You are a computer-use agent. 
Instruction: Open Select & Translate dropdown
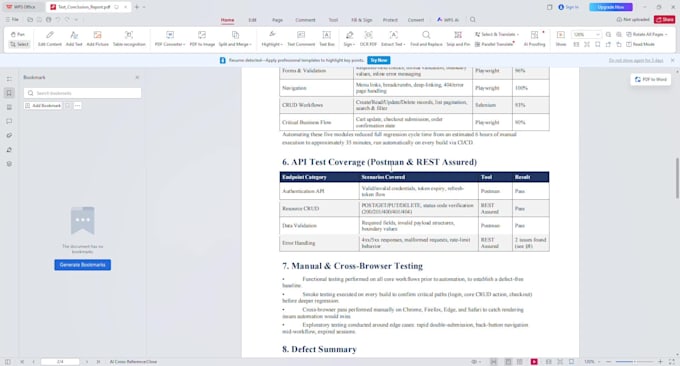click(497, 34)
